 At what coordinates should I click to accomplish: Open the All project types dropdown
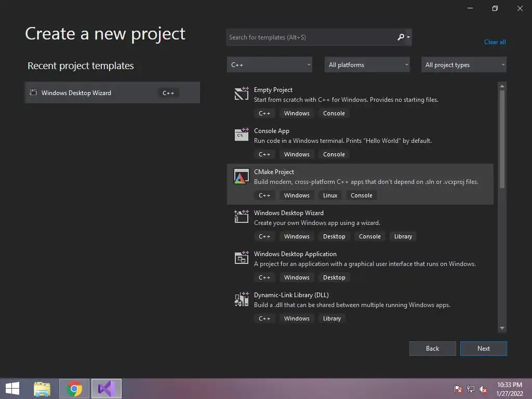(464, 64)
